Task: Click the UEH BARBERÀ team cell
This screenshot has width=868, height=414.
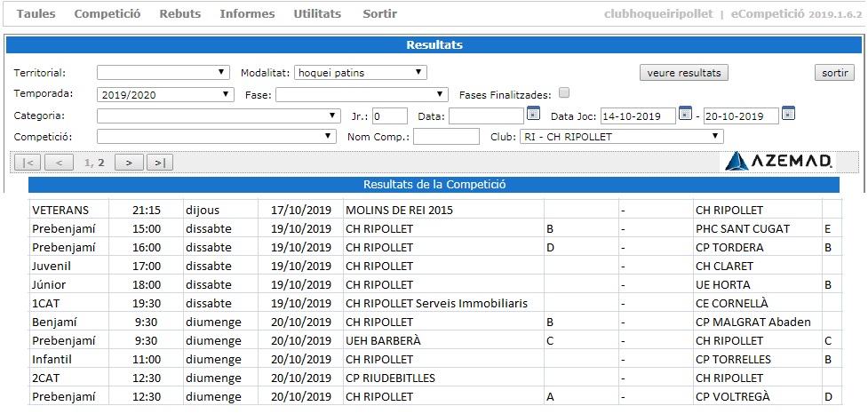Action: pos(443,341)
